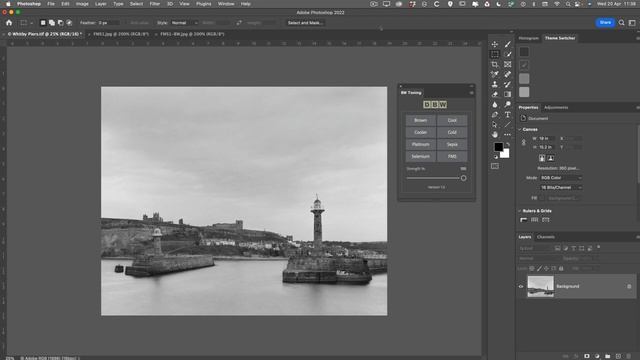Select the Rectangular Marquee tool
Viewport: 640px width, 360px height.
pos(495,54)
